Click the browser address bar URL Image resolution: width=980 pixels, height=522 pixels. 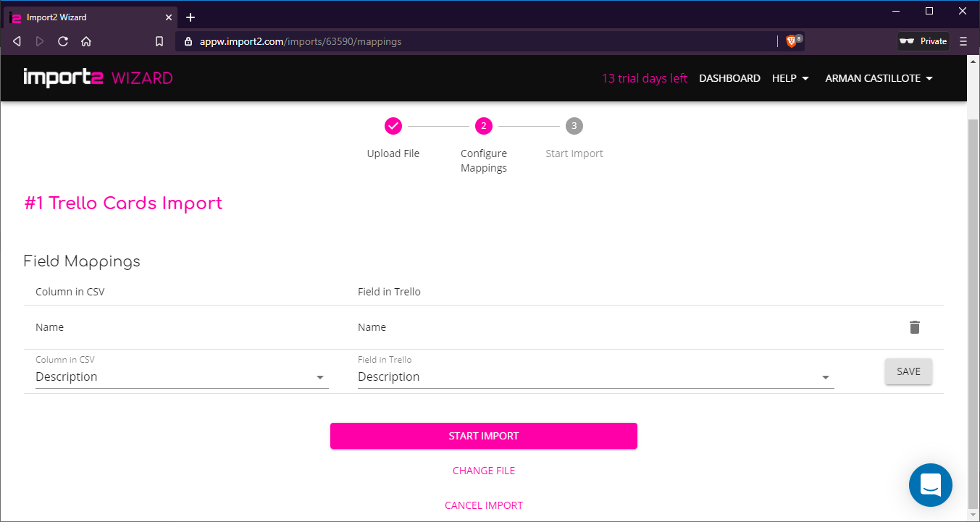point(301,41)
